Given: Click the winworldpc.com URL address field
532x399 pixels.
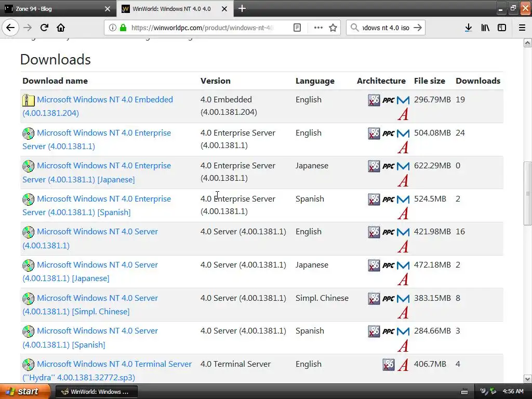Looking at the screenshot, I should pos(202,28).
